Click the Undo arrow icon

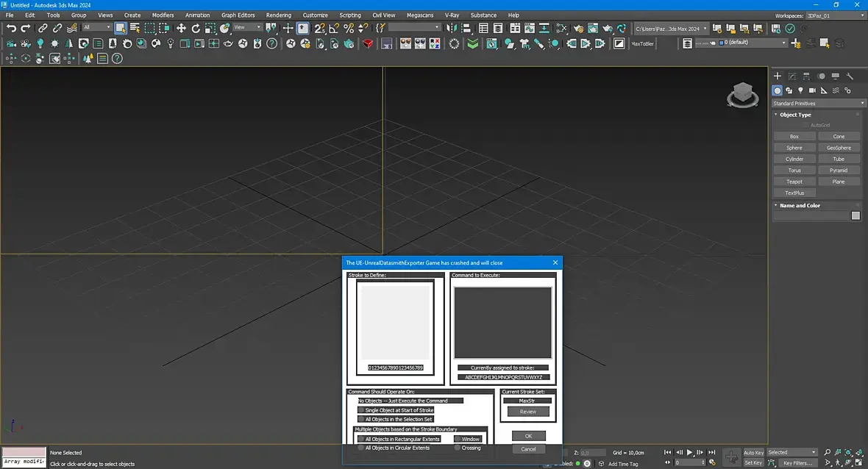[x=11, y=28]
